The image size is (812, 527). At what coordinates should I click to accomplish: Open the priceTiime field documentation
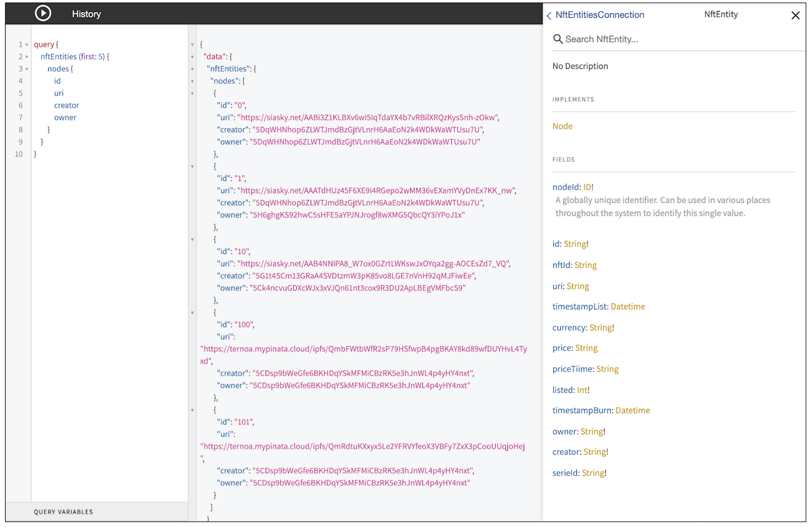pos(572,369)
